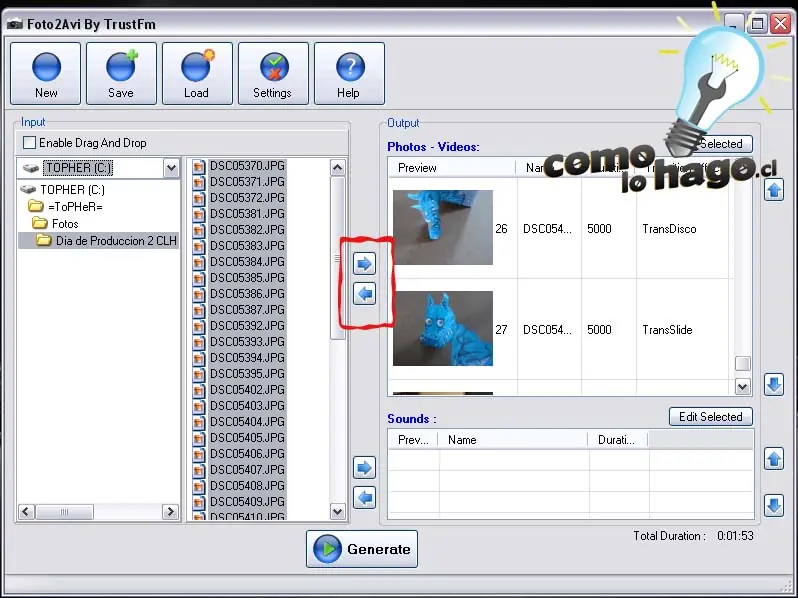Click folder tree scroll left arrow
Viewport: 798px width, 598px height.
point(26,511)
